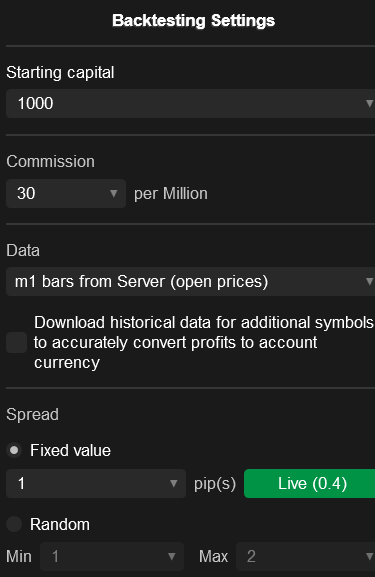Click the Min spread value field
This screenshot has width=375, height=577.
(112, 556)
